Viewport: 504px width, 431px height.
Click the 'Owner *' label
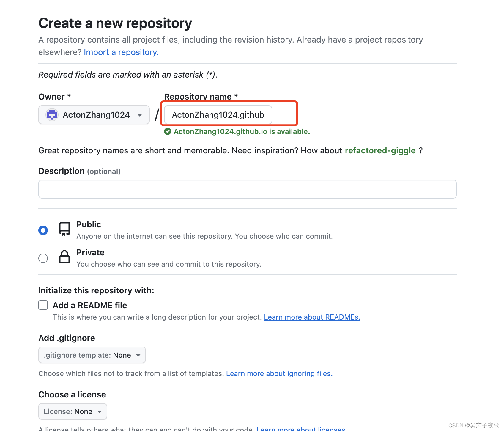tap(55, 97)
